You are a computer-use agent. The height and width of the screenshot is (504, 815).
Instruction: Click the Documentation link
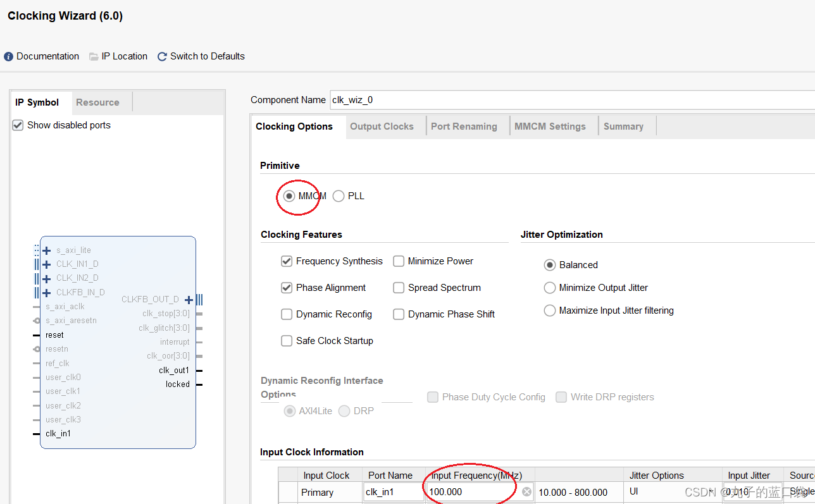[x=48, y=56]
